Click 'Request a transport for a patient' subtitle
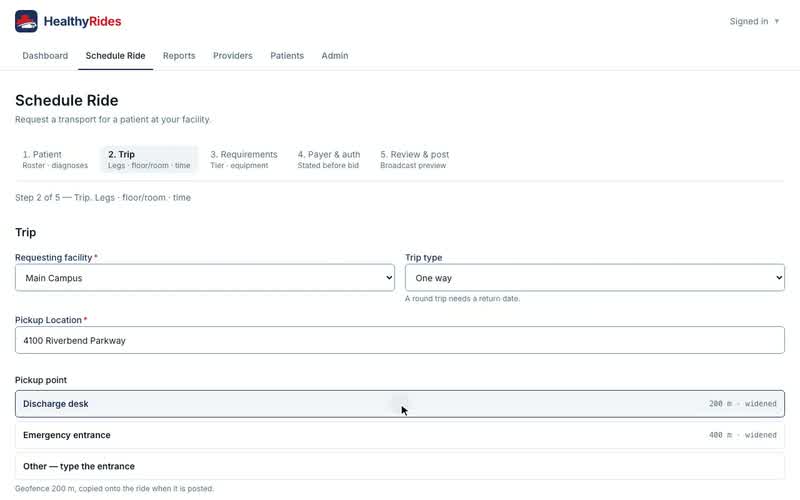 [x=113, y=119]
